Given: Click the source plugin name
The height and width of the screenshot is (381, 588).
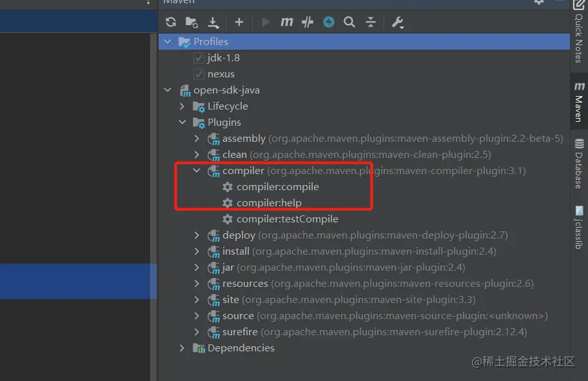Looking at the screenshot, I should coord(238,316).
